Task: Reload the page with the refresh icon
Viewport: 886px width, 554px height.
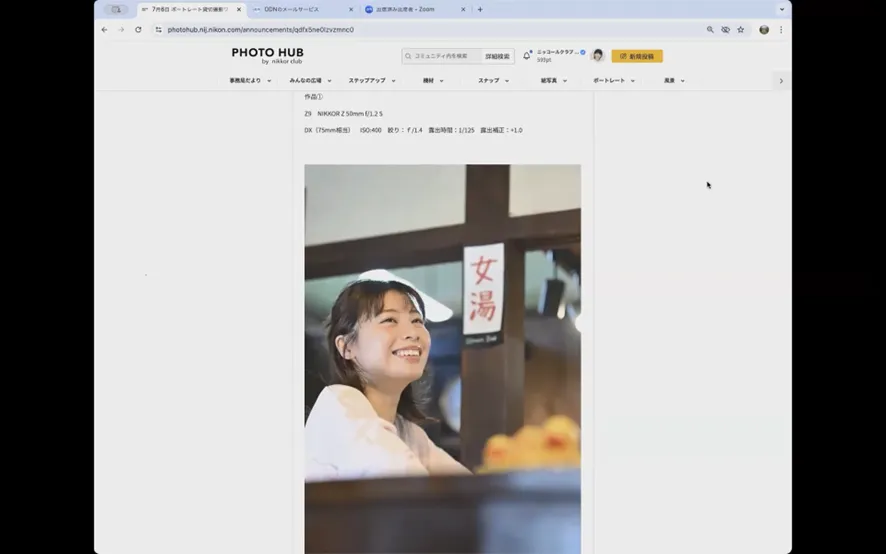Action: 138,30
